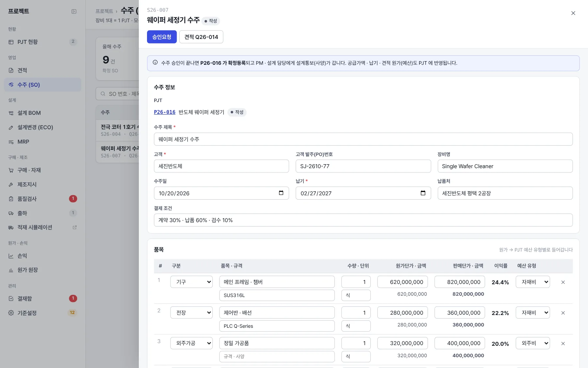The image size is (588, 368).
Task: Open the 외주비 budget type dropdown
Action: pos(533,343)
